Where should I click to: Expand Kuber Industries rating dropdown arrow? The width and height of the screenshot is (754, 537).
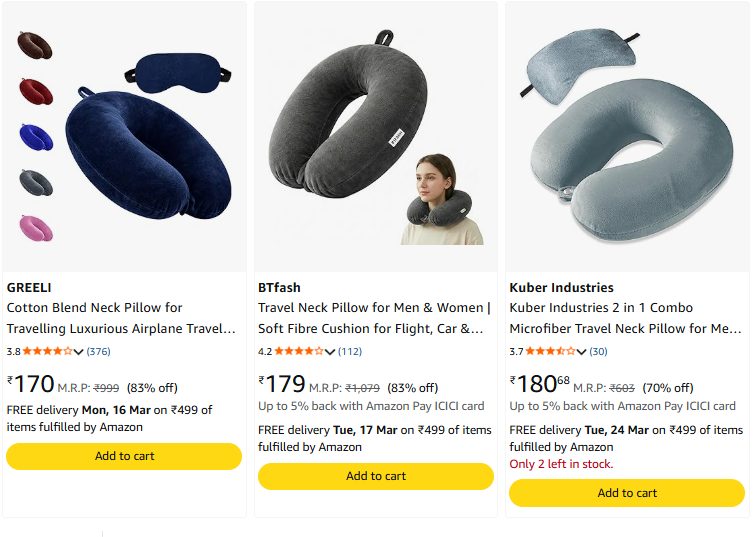pyautogui.click(x=582, y=352)
